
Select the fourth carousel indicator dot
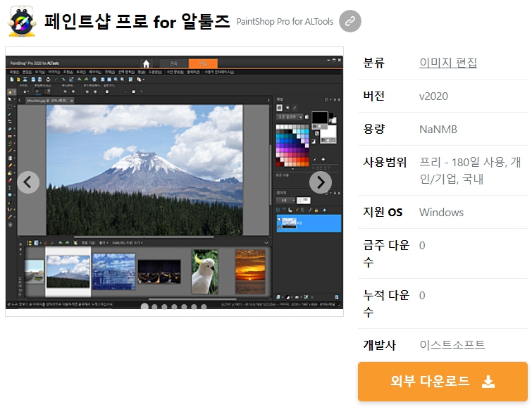coord(174,307)
